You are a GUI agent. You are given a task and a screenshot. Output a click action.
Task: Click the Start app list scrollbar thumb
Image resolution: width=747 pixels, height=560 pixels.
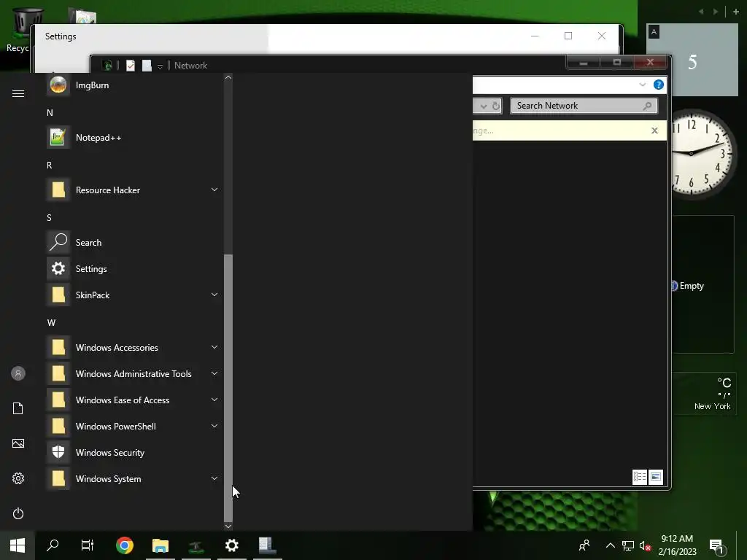[228, 388]
